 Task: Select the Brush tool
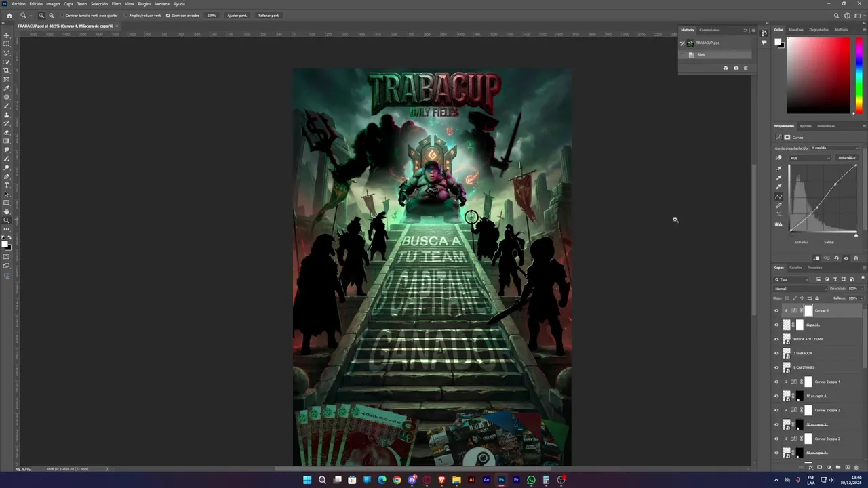[7, 106]
